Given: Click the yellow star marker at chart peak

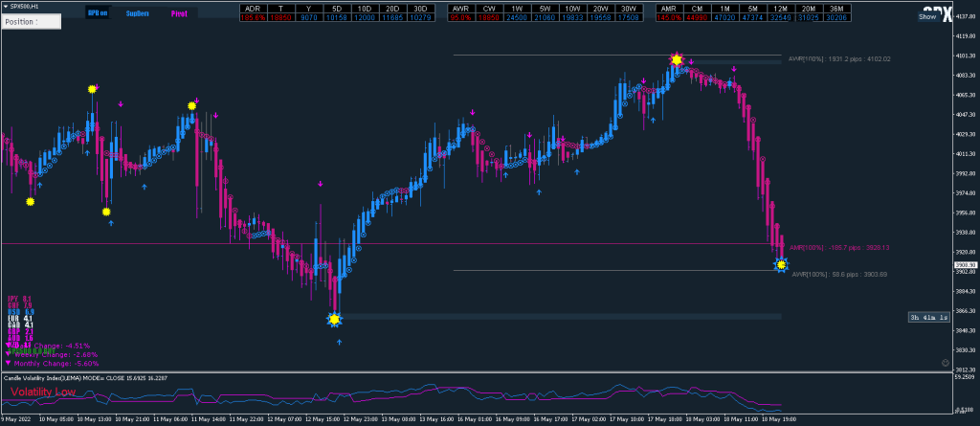Looking at the screenshot, I should click(677, 60).
